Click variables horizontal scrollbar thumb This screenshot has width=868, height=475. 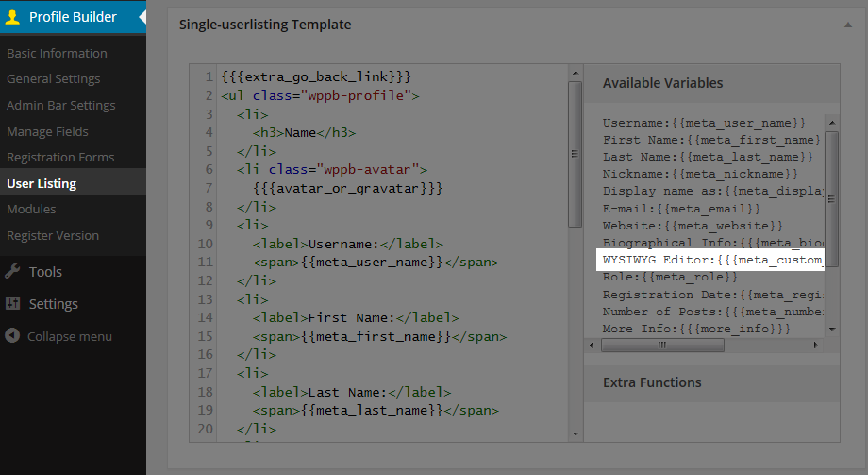pyautogui.click(x=662, y=345)
